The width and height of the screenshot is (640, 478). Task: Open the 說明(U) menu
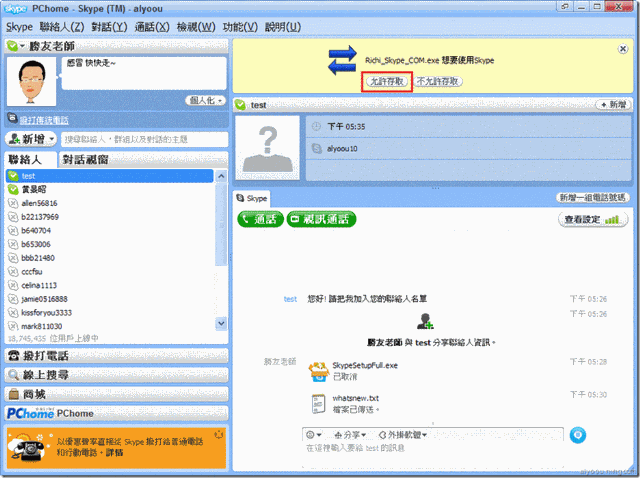283,27
